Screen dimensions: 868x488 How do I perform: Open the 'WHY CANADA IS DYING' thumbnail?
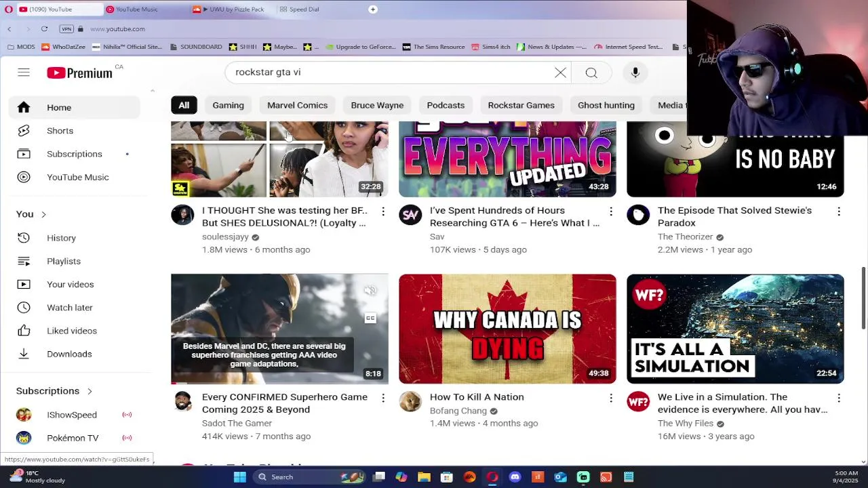coord(507,329)
